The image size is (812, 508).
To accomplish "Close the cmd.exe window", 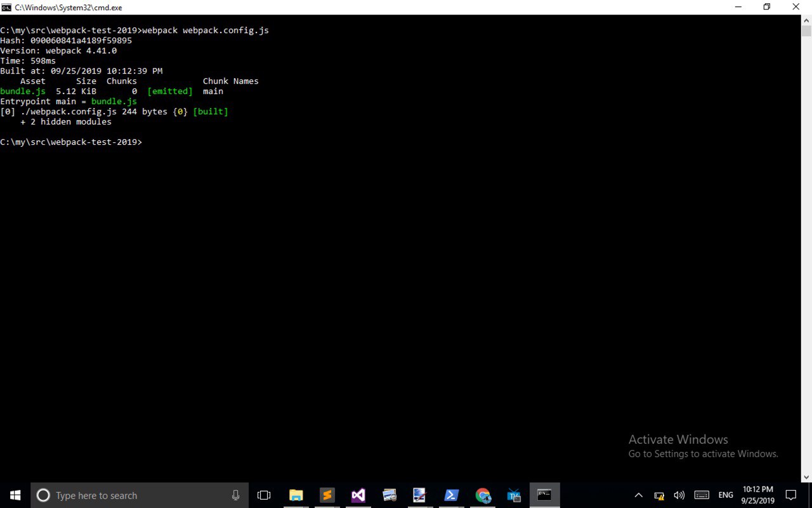I will point(797,7).
